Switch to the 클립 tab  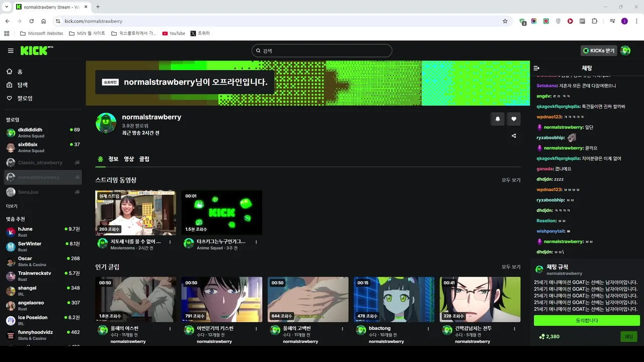144,159
